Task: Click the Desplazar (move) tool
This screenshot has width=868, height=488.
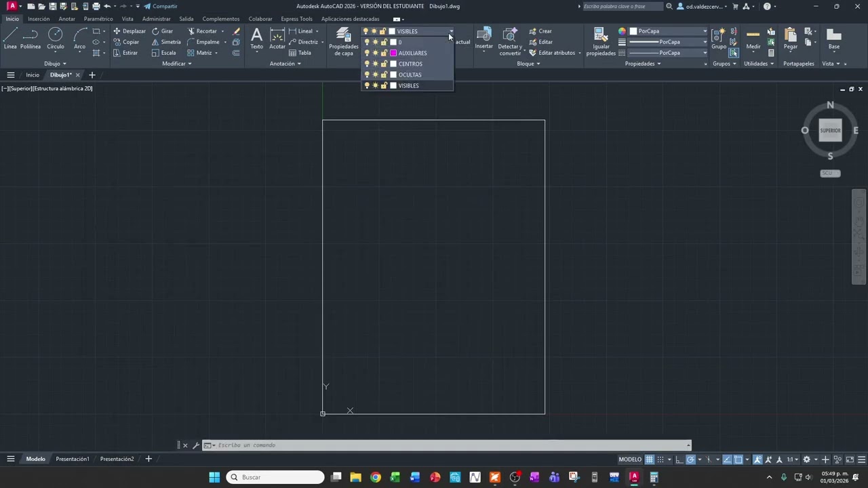Action: [x=130, y=31]
